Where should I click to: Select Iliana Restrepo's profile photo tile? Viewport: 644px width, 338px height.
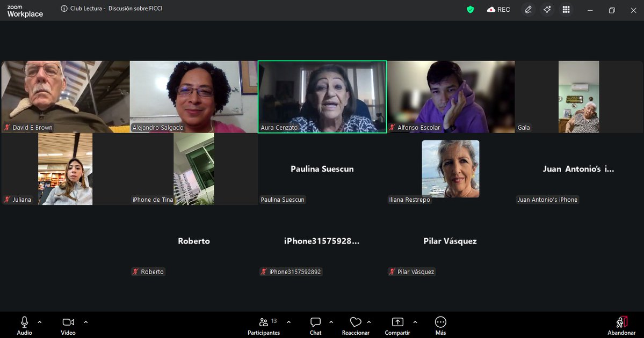point(451,169)
